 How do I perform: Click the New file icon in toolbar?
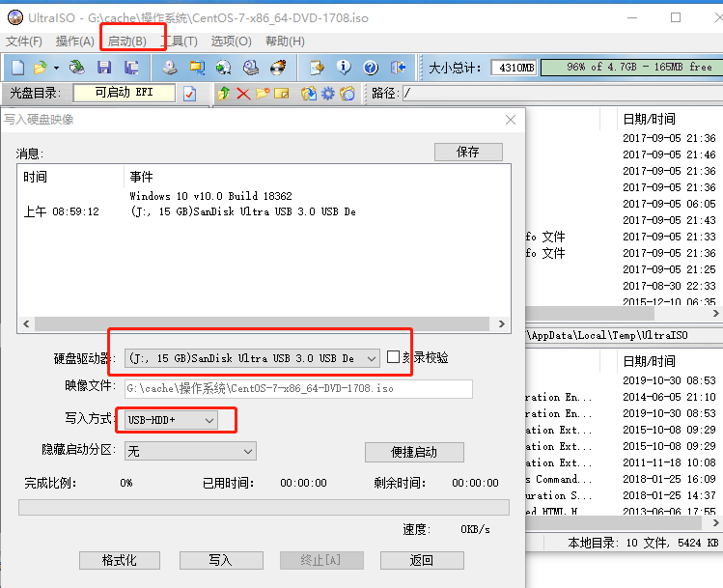tap(17, 68)
